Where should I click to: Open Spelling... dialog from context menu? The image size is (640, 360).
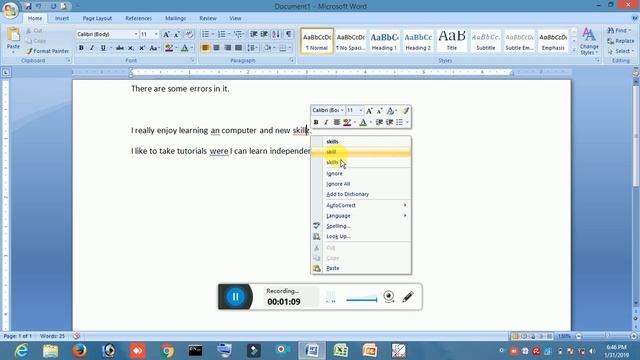point(361,226)
